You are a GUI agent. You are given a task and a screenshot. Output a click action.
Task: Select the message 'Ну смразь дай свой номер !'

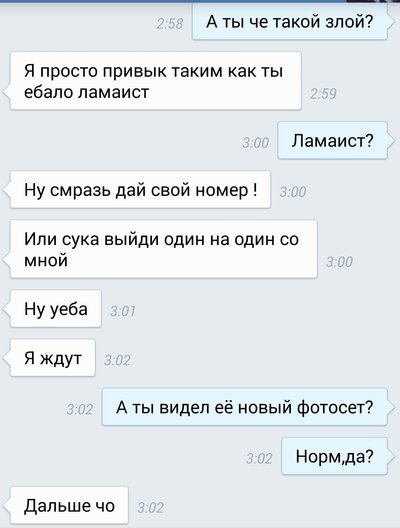[140, 190]
